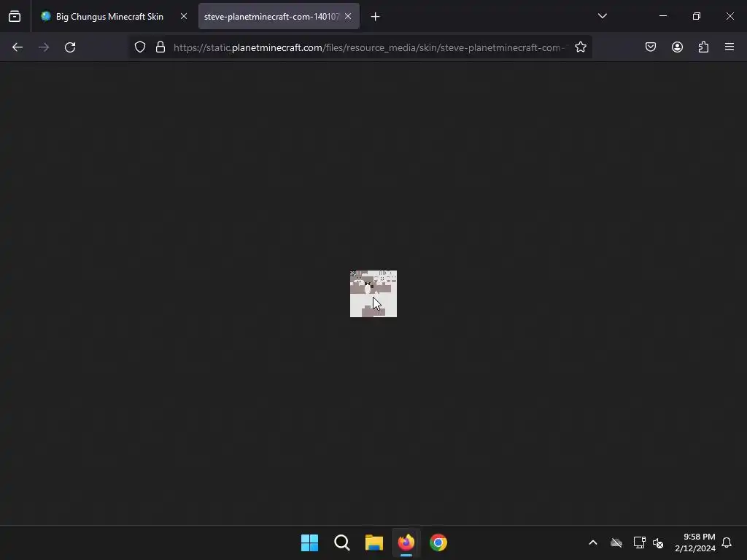747x560 pixels.
Task: Open the clock and date flyout
Action: coord(695,542)
